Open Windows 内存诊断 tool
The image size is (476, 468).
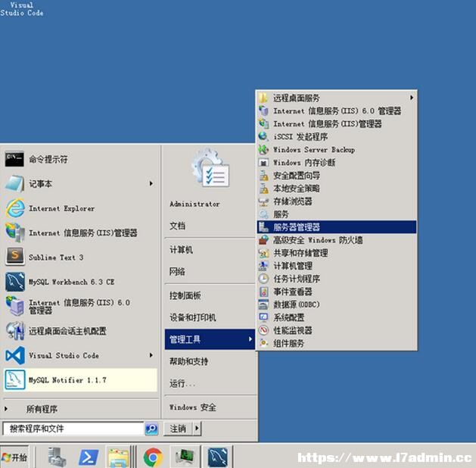pyautogui.click(x=337, y=163)
